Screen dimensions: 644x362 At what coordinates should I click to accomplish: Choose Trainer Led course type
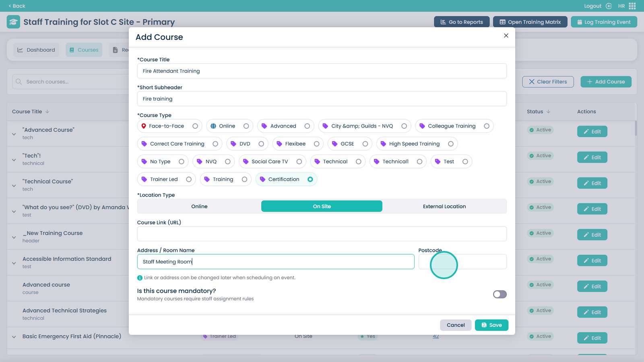click(166, 179)
